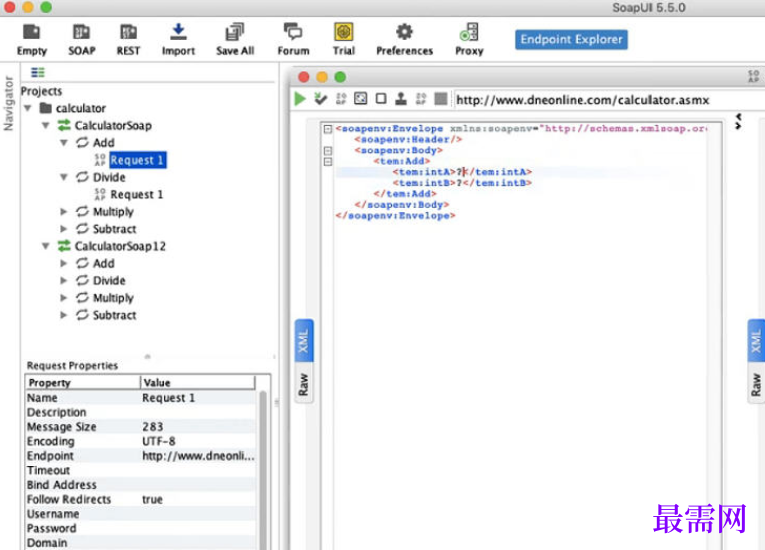Screen dimensions: 765x550
Task: Fold the soapenv:Envelope XML element
Action: 328,129
